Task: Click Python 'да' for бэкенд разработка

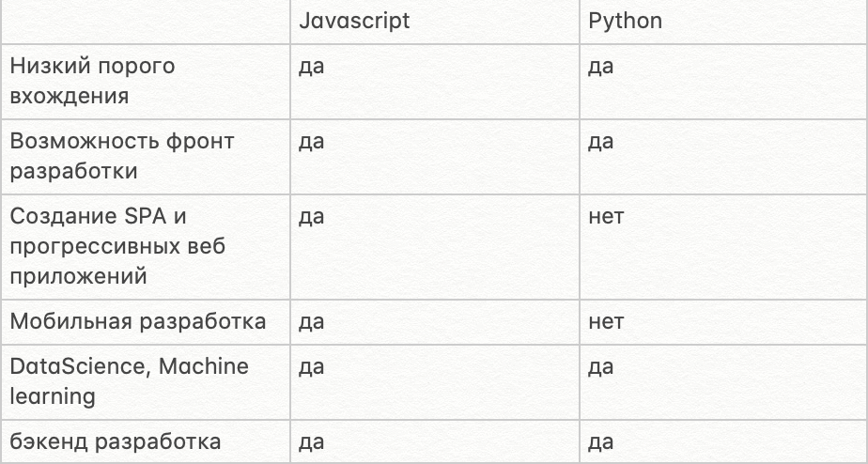Action: (601, 441)
